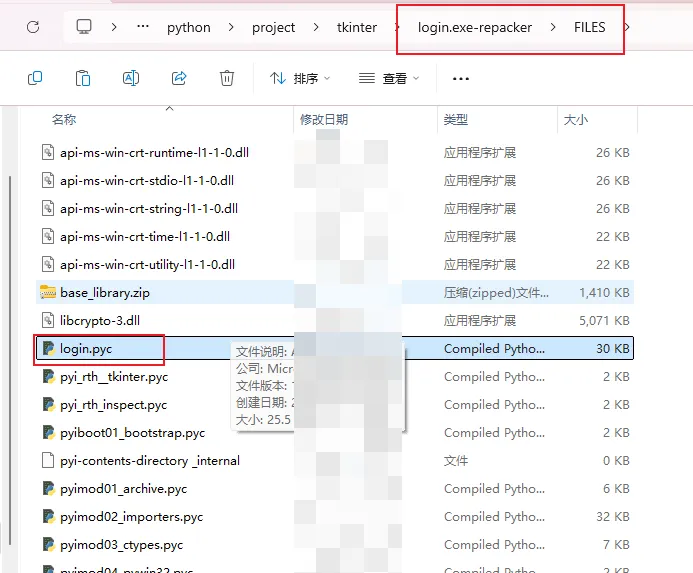Select api-ms-win-crt-utility-l1-1-0.dll file name
The width and height of the screenshot is (693, 573).
147,264
